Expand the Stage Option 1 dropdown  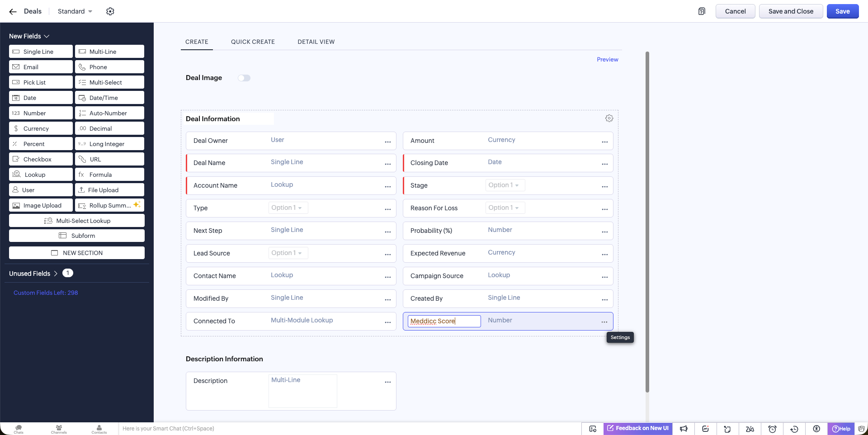pyautogui.click(x=505, y=185)
